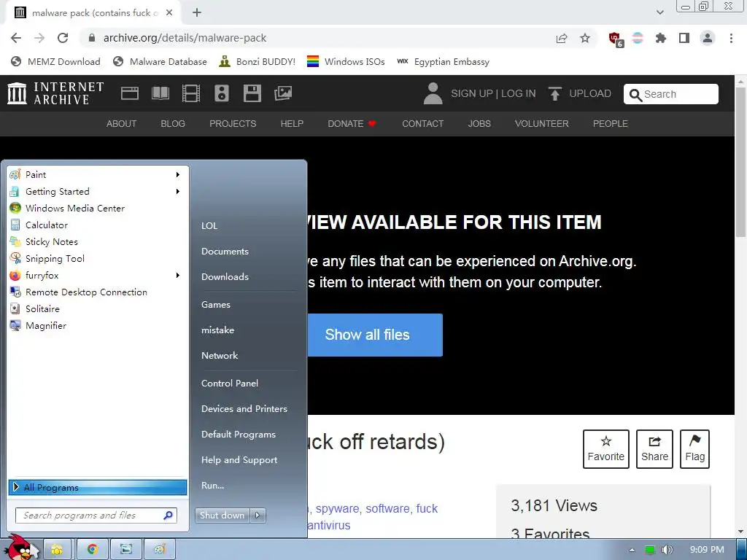Viewport: 747px width, 560px height.
Task: Open the uBlock Origin extension icon
Action: (x=616, y=39)
